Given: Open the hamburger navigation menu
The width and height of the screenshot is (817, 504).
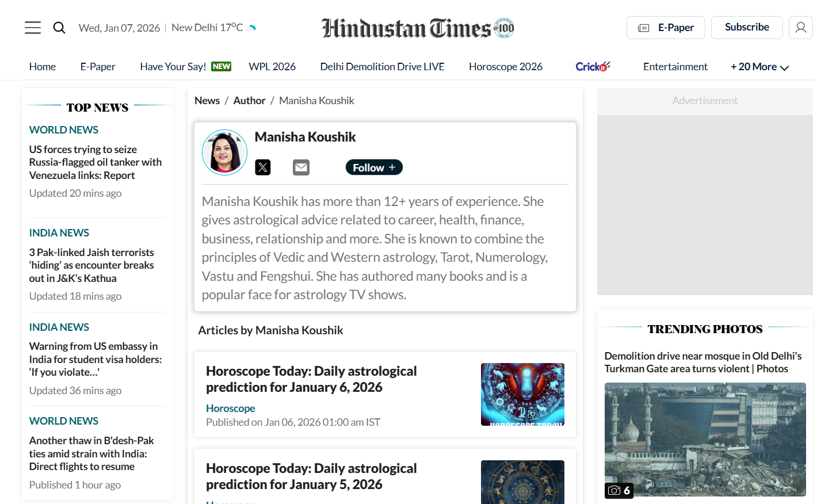Looking at the screenshot, I should 33,27.
